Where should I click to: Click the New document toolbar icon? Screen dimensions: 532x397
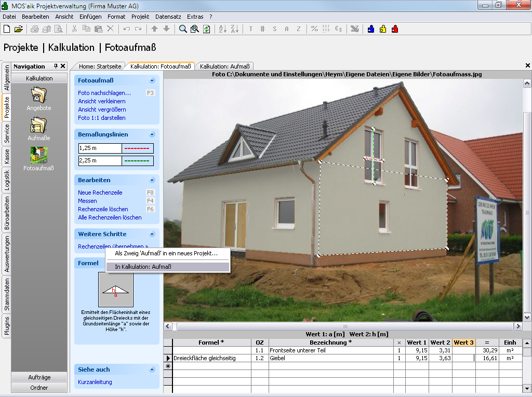pos(7,29)
